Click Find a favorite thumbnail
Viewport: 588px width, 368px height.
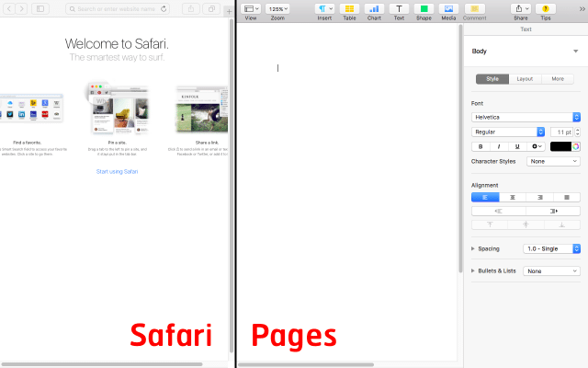(x=31, y=108)
